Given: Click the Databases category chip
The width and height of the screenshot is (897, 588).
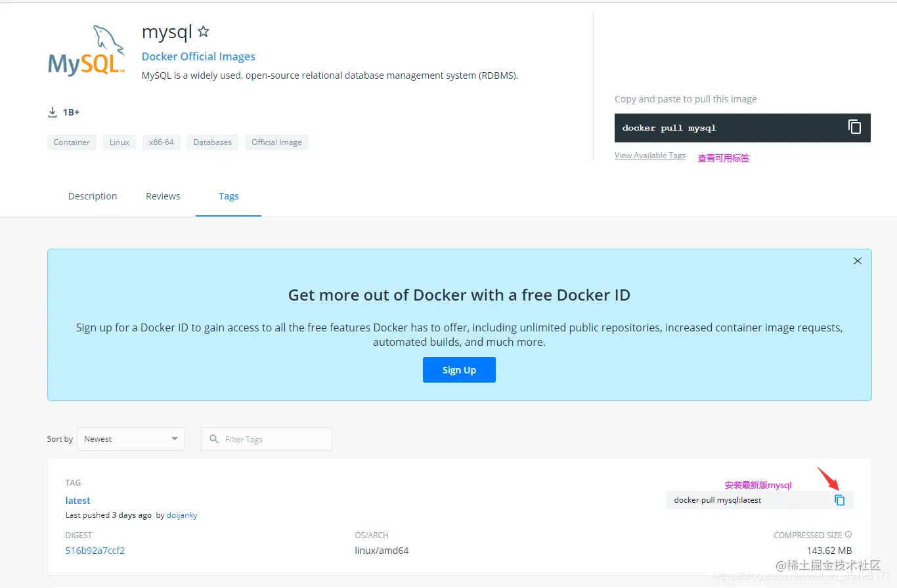Looking at the screenshot, I should [213, 142].
